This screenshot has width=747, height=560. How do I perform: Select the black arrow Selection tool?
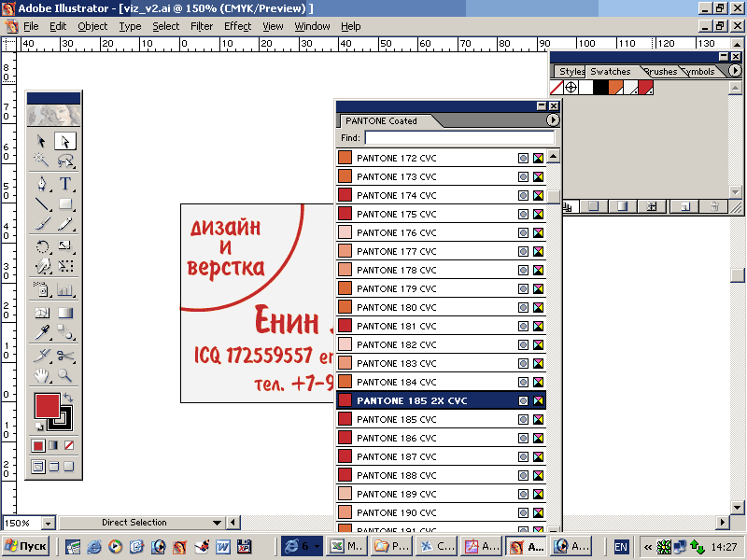[41, 142]
